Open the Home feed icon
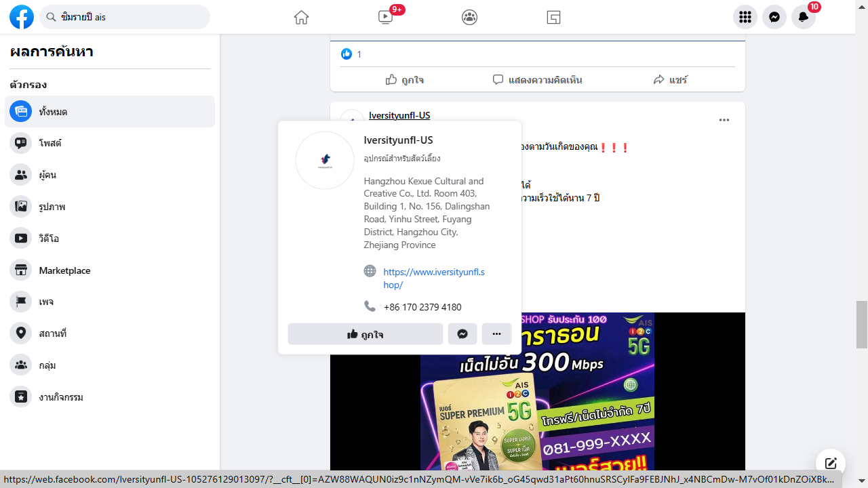The image size is (868, 488). pos(301,18)
